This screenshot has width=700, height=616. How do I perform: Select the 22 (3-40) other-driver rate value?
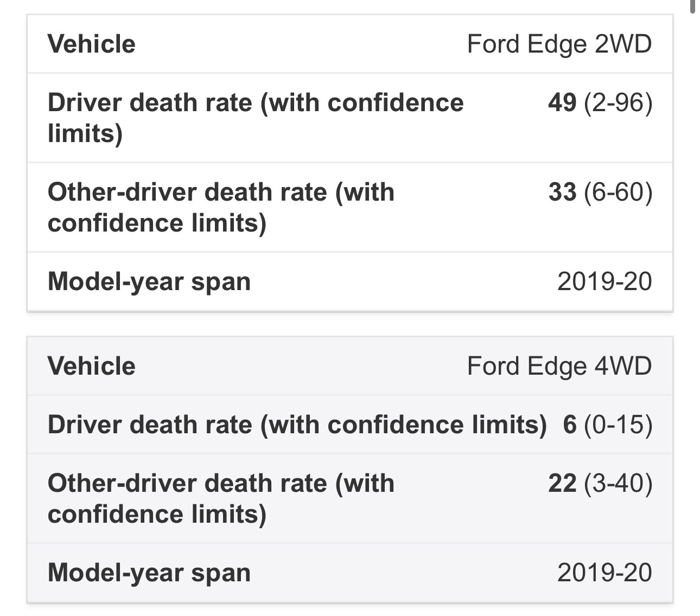(600, 483)
